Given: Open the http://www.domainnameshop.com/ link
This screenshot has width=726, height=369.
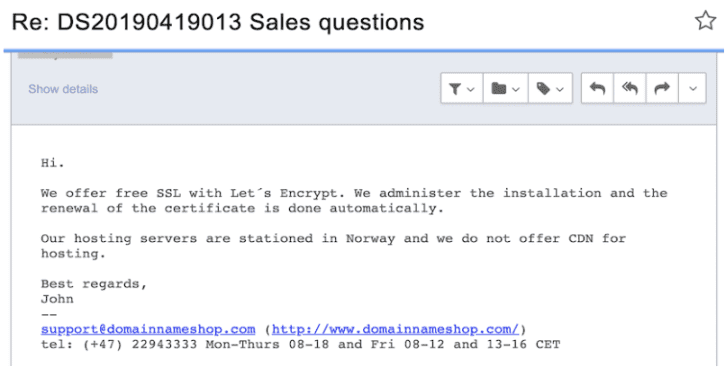Looking at the screenshot, I should (x=395, y=330).
